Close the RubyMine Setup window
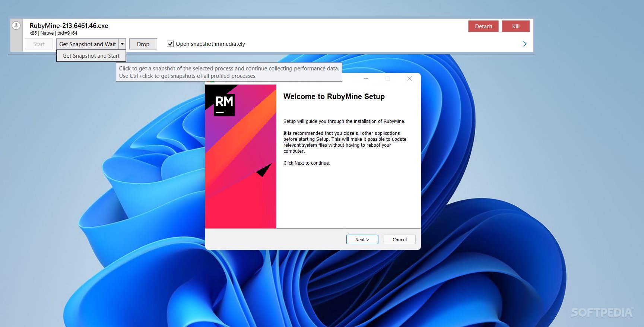644x327 pixels. tap(410, 79)
